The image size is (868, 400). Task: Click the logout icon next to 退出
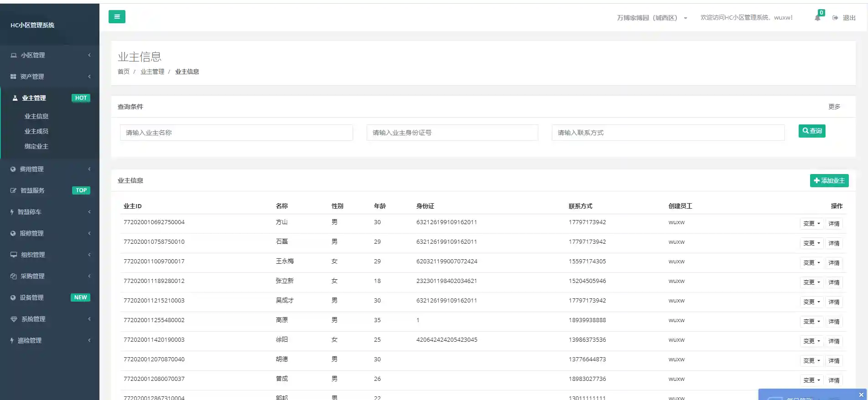pos(835,18)
